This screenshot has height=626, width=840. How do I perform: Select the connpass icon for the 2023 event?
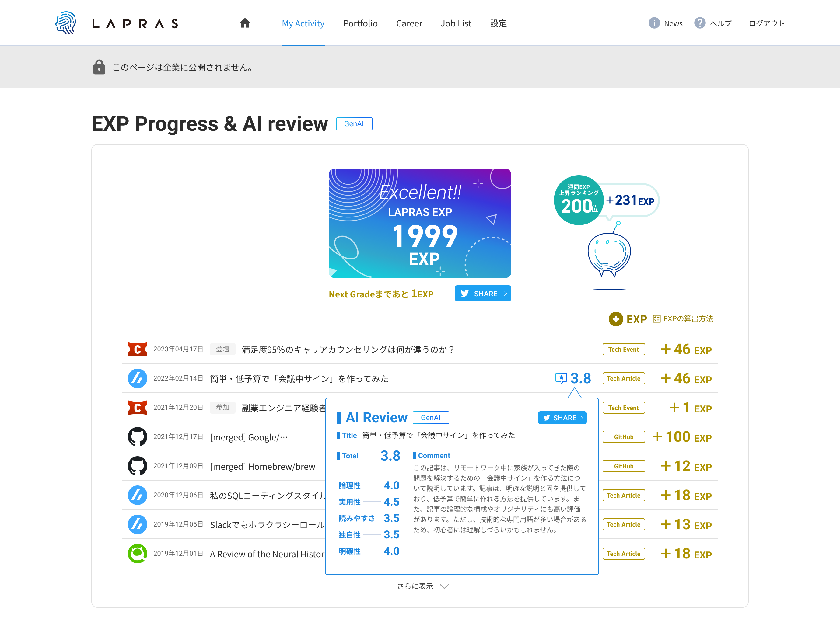138,349
